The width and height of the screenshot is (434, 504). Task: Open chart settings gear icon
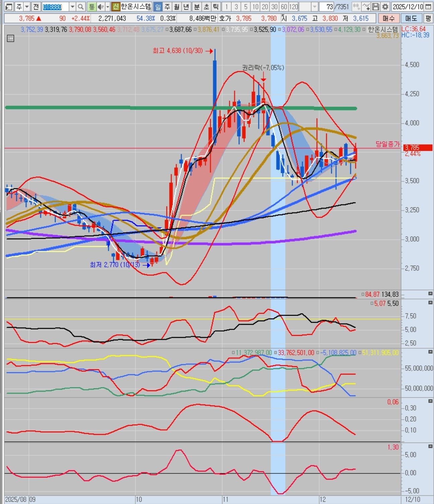(385, 6)
